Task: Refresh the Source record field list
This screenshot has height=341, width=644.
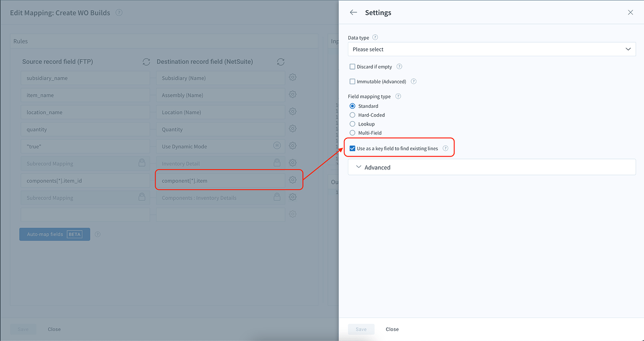Action: click(x=146, y=62)
